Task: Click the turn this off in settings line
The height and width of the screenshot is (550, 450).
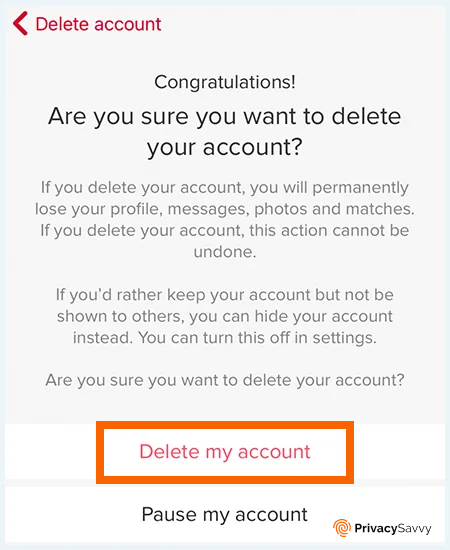Action: (x=225, y=338)
